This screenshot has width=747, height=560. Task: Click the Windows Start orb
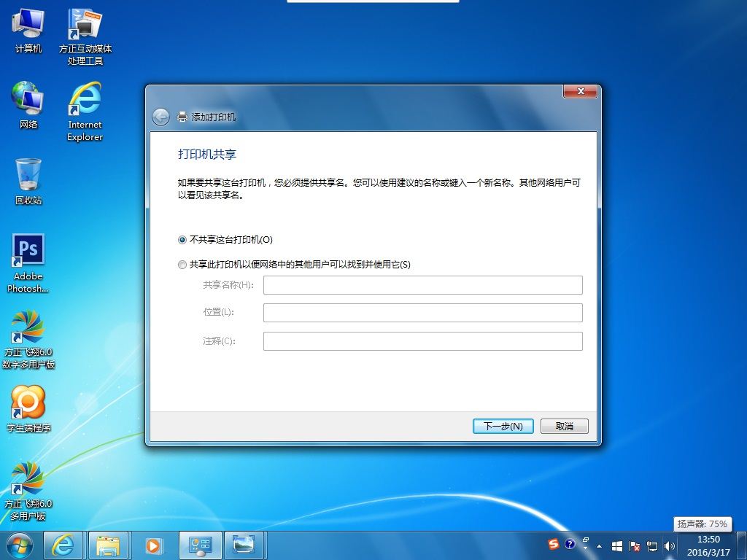[20, 545]
